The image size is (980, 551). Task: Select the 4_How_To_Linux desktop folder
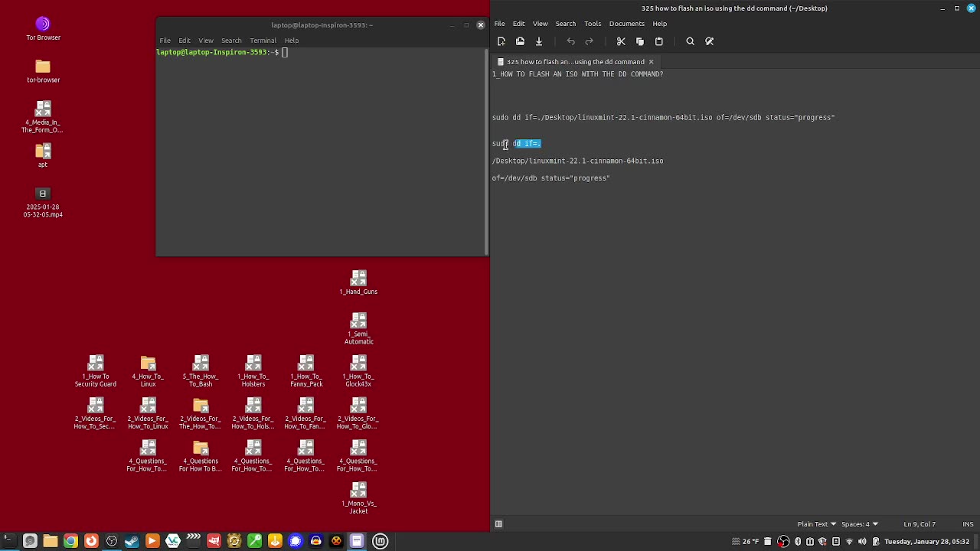pos(148,370)
